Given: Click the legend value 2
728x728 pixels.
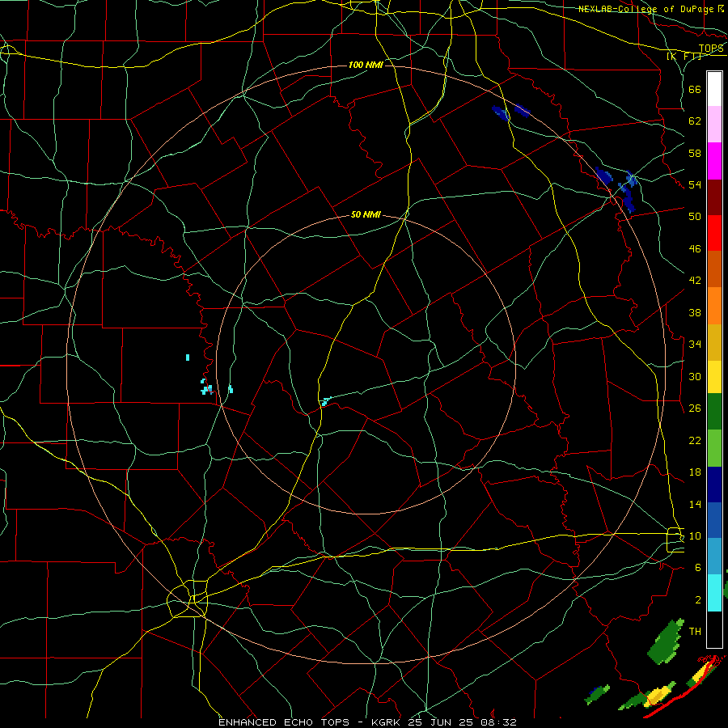Looking at the screenshot, I should pyautogui.click(x=697, y=600).
